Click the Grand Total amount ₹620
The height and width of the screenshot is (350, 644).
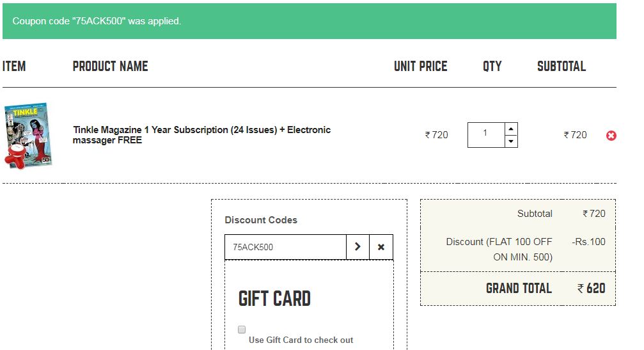click(591, 289)
